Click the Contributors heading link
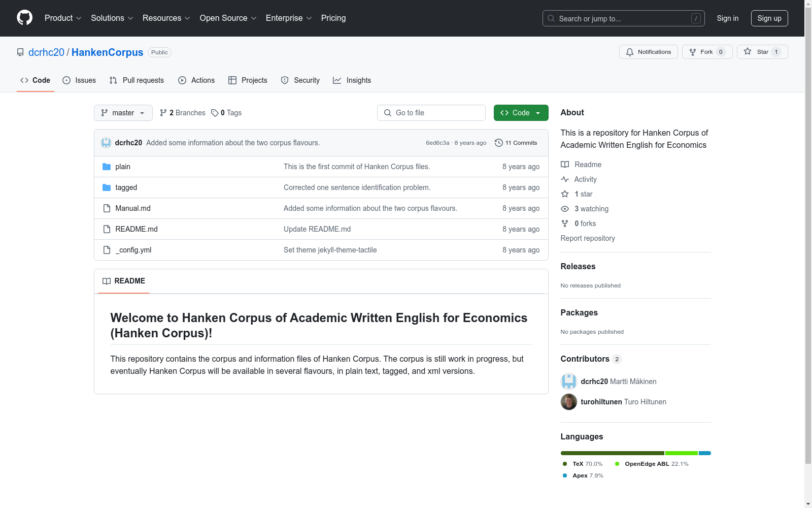The width and height of the screenshot is (812, 508). pos(591,359)
